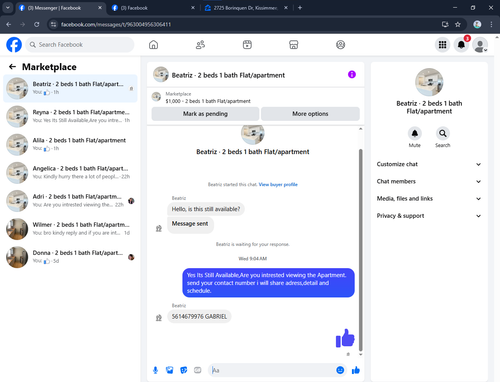Open the Marketplace storefront icon
The width and height of the screenshot is (500, 382).
(x=294, y=45)
